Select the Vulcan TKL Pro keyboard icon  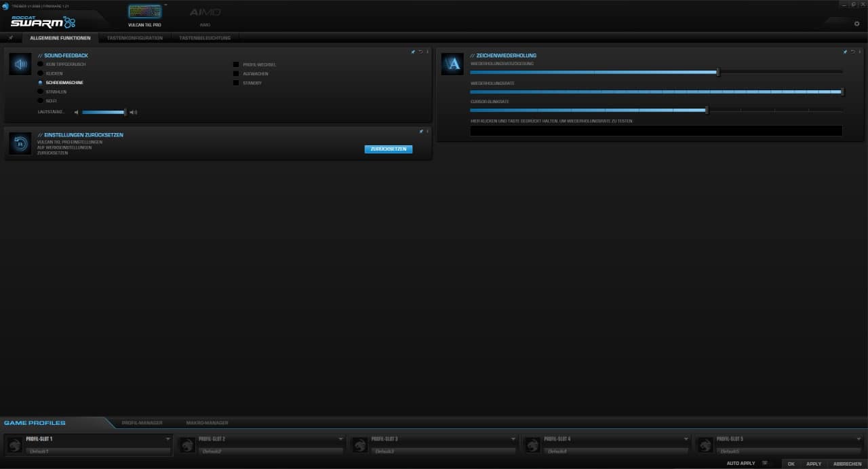[x=145, y=12]
